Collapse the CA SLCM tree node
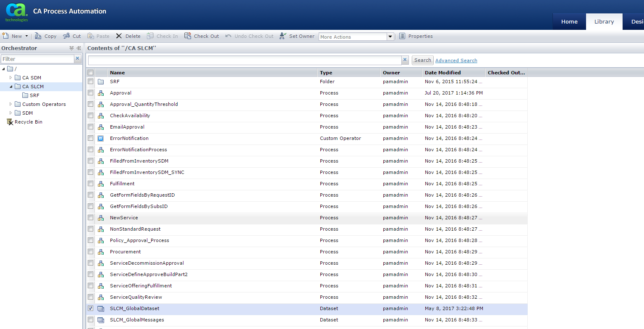644x329 pixels. (11, 87)
